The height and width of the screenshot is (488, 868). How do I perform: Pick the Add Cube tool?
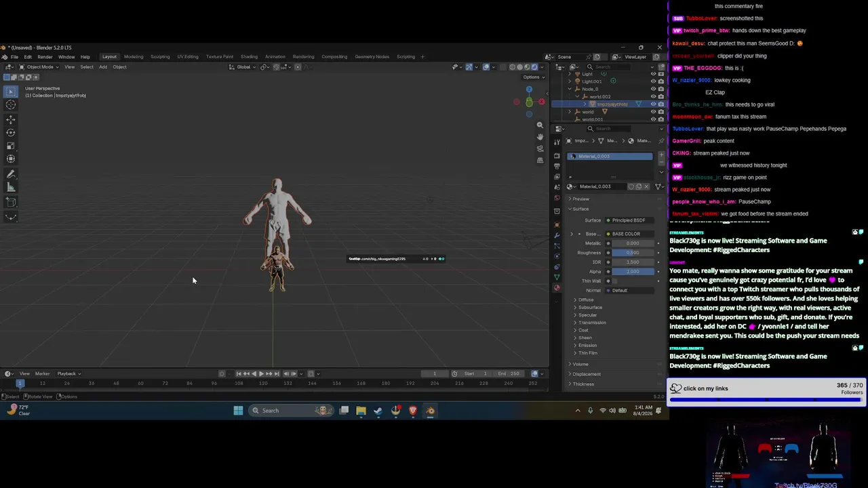11,202
